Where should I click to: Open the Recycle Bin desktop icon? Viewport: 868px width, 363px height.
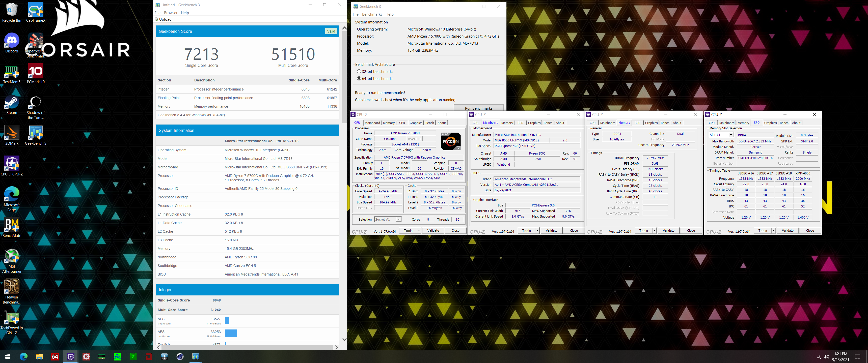click(11, 12)
